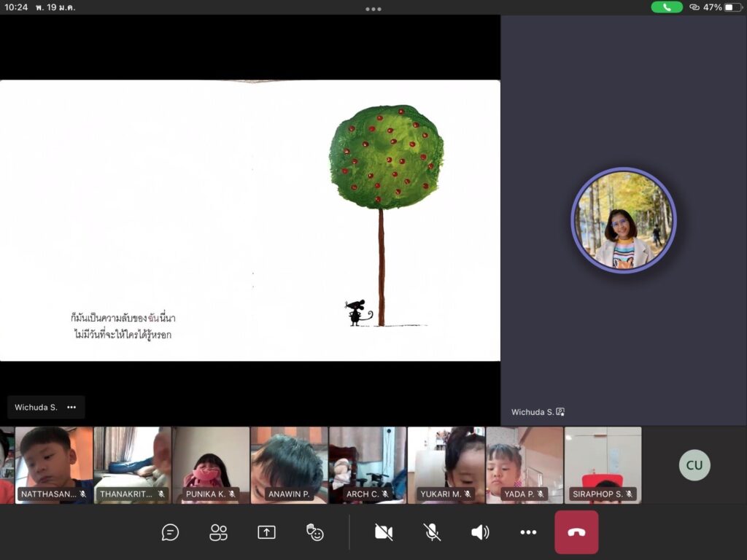Tap ANAWIN P. video thumbnail

point(289,464)
